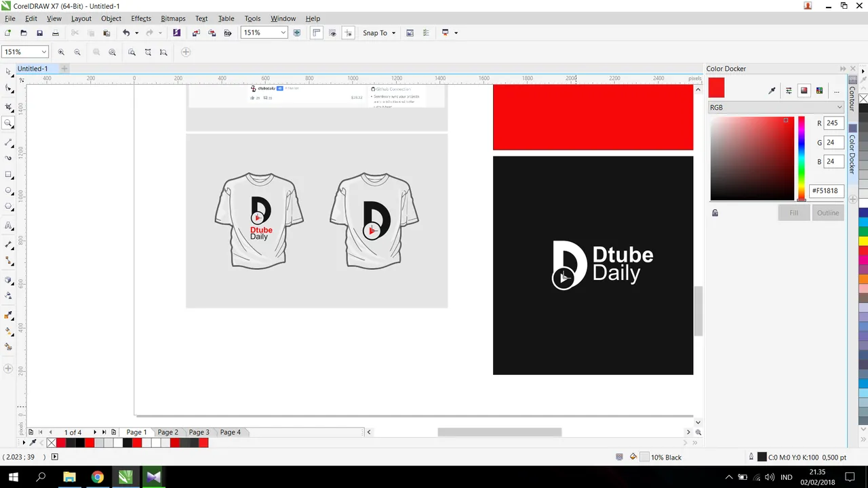The height and width of the screenshot is (488, 868).
Task: Click the Import icon
Action: click(196, 33)
